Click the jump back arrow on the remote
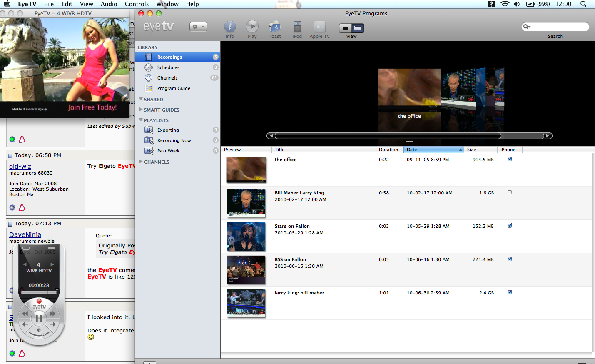Screen dimensions: 595x364 click(25, 324)
